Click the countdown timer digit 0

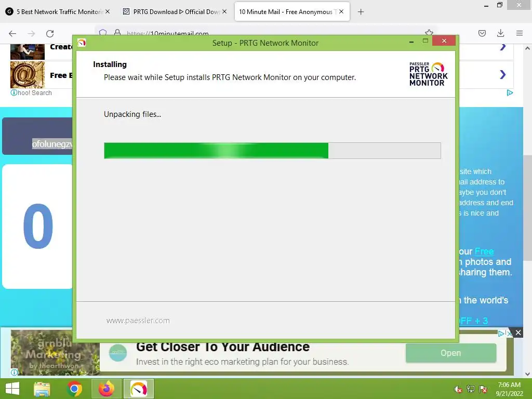pyautogui.click(x=38, y=226)
